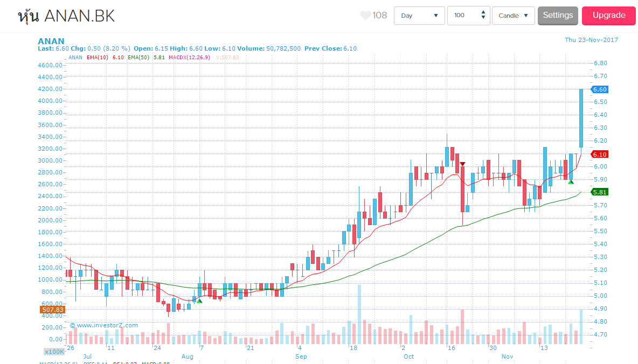Click the หุ้น ANAN.BK page heading
The image size is (638, 364).
point(66,16)
